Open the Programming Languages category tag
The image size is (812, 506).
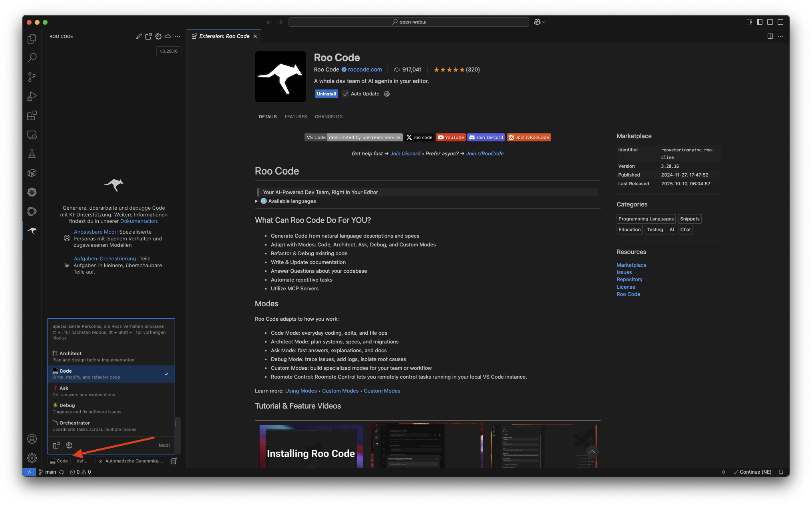click(646, 219)
